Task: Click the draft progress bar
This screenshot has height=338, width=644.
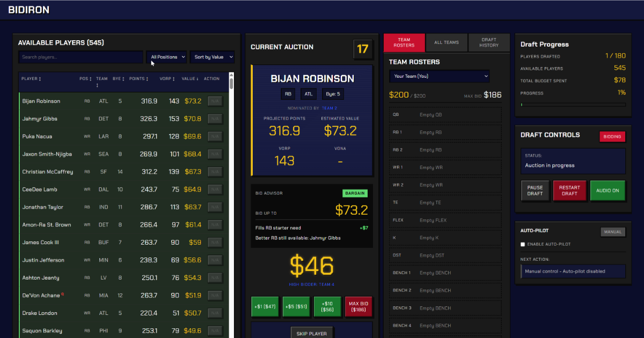Action: pyautogui.click(x=573, y=105)
